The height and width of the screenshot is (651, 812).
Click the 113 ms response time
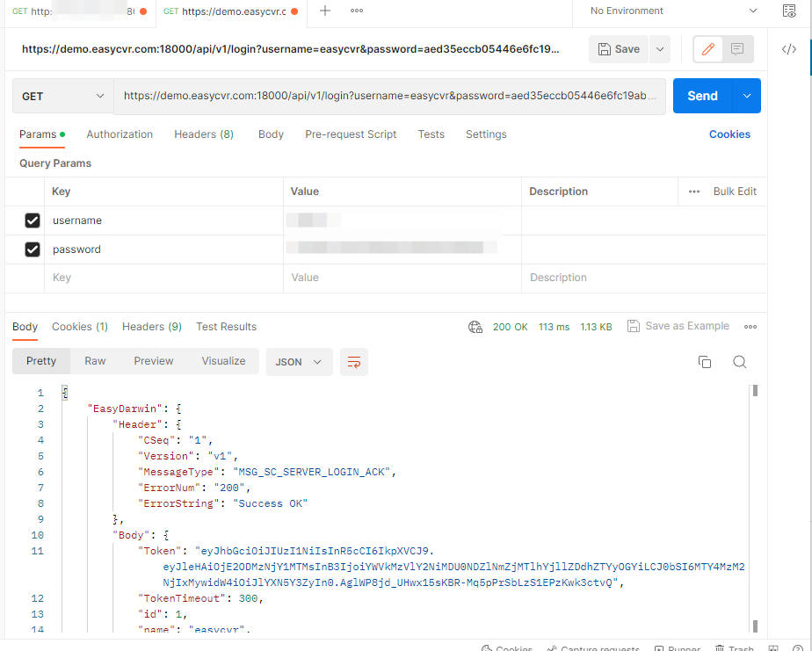555,328
